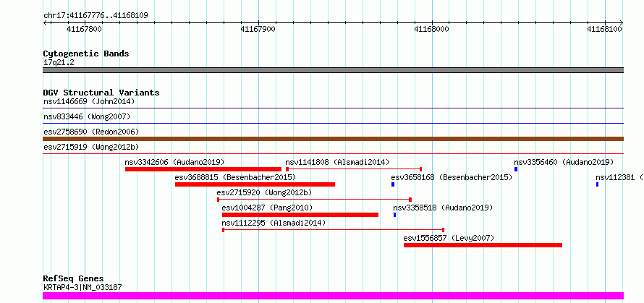Select the red bar under esv1004287
The image size is (644, 303).
pyautogui.click(x=300, y=215)
